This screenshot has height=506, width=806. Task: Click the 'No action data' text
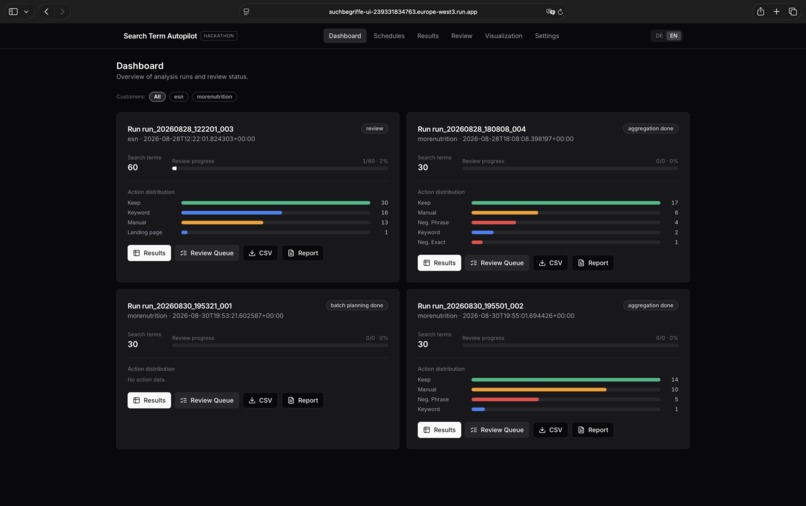pyautogui.click(x=146, y=380)
